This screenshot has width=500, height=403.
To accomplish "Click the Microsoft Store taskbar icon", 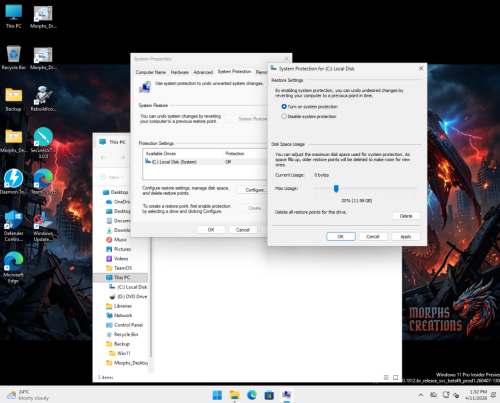I will (269, 395).
